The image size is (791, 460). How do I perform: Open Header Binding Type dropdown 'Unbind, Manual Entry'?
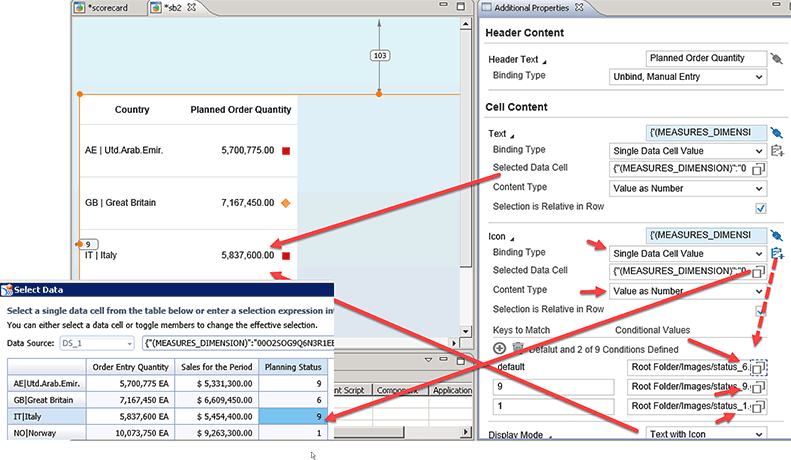coord(687,76)
